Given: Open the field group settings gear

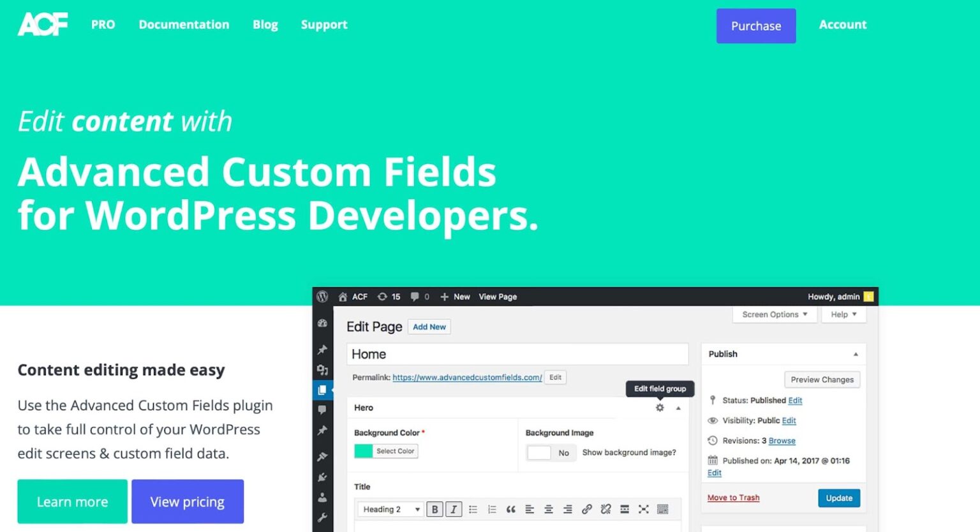Looking at the screenshot, I should point(660,407).
